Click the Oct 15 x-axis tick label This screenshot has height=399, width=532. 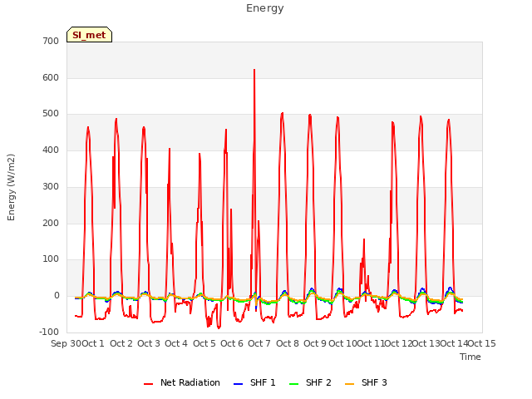click(x=482, y=343)
